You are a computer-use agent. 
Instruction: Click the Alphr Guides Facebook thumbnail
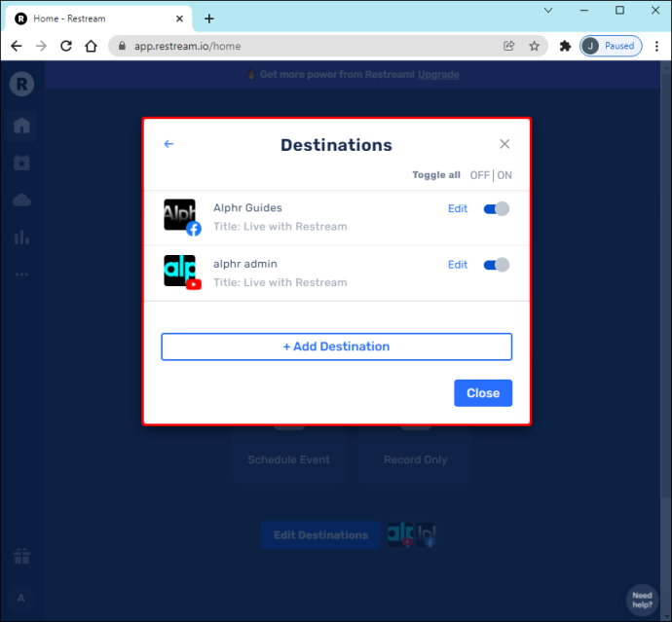(x=182, y=217)
